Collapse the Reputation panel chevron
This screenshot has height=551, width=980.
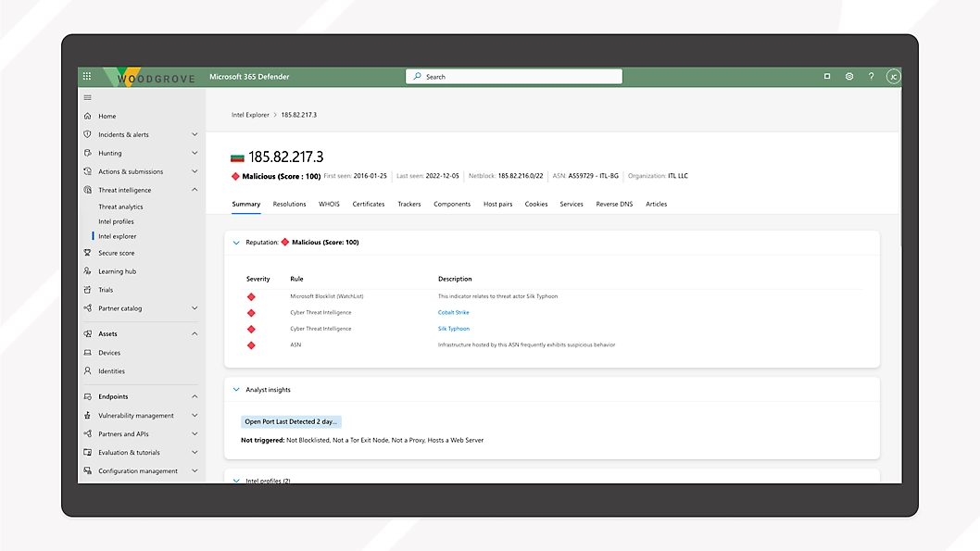pos(236,243)
